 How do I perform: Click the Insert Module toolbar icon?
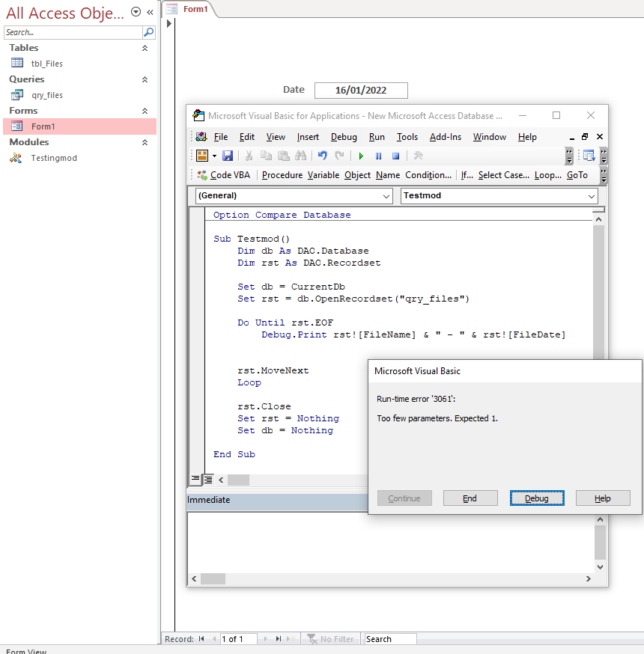(x=202, y=156)
